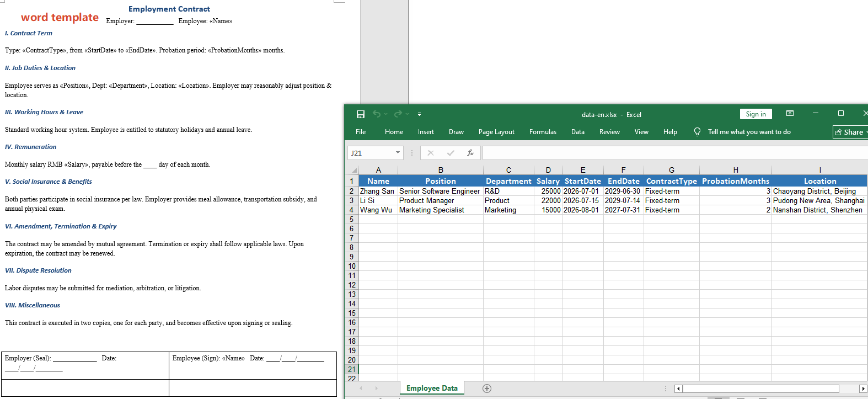Click the next sheet navigation arrow
The width and height of the screenshot is (868, 399).
[377, 389]
